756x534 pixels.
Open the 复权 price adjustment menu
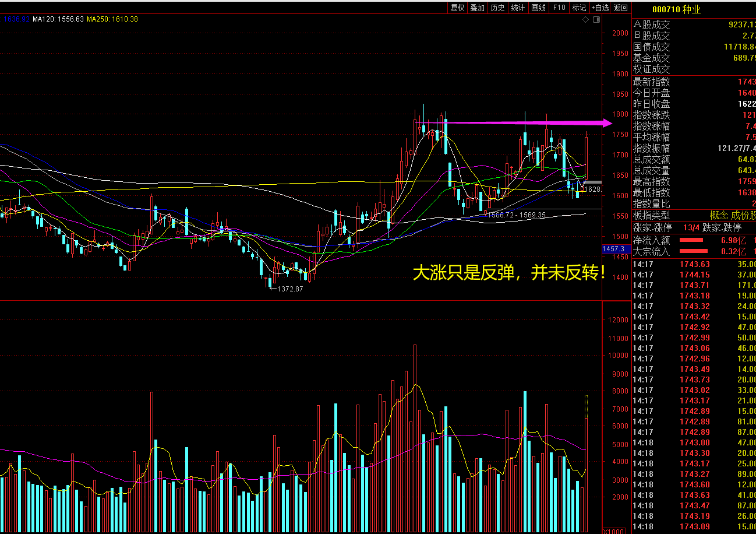457,8
